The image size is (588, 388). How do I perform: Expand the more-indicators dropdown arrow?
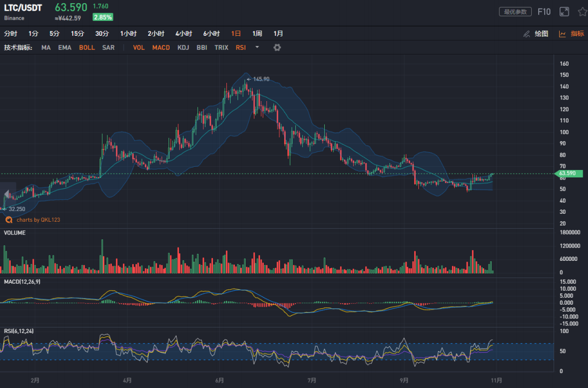click(257, 47)
